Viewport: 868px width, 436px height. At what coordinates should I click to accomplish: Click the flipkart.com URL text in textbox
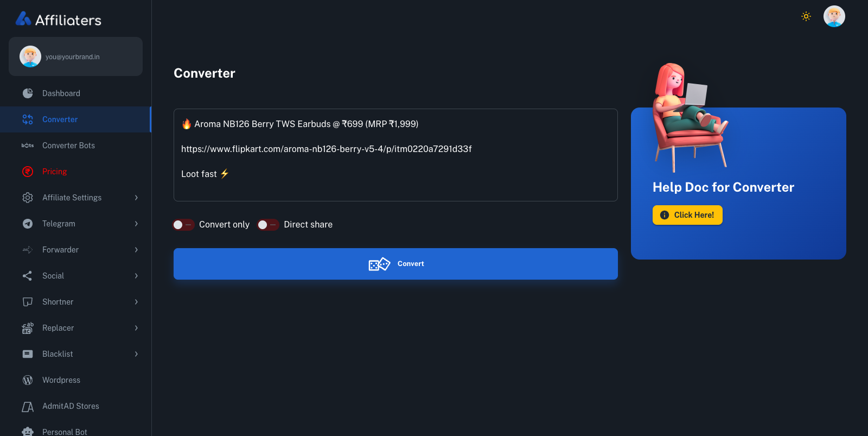point(327,149)
